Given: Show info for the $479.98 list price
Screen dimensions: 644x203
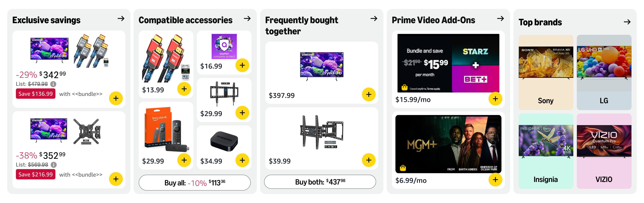Looking at the screenshot, I should coord(53,84).
